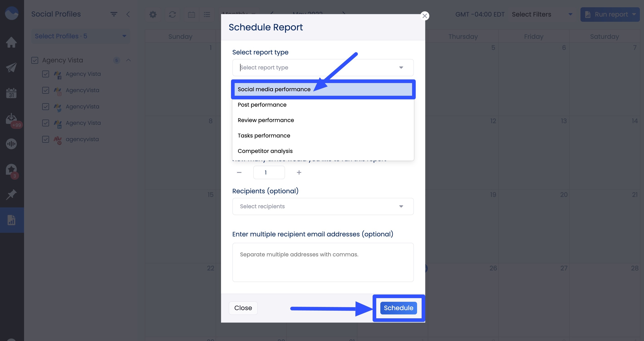Image resolution: width=644 pixels, height=341 pixels.
Task: Click the refresh icon in toolbar
Action: click(x=172, y=15)
